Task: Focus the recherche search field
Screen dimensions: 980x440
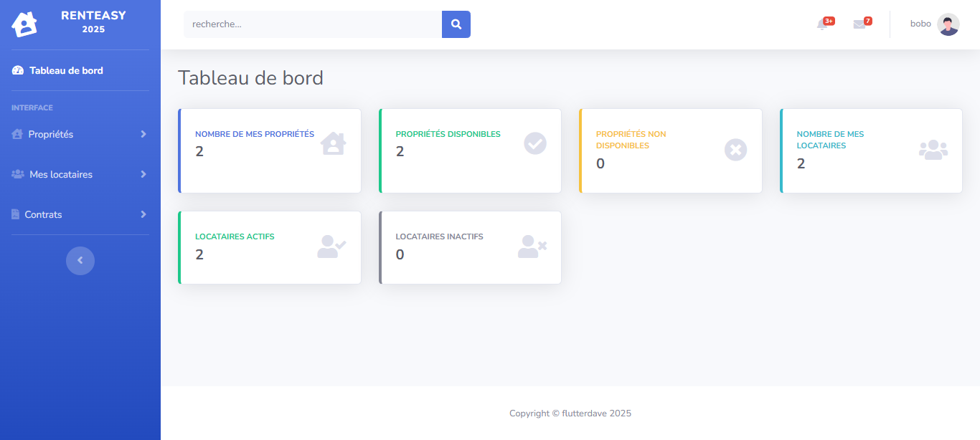Action: click(x=313, y=24)
